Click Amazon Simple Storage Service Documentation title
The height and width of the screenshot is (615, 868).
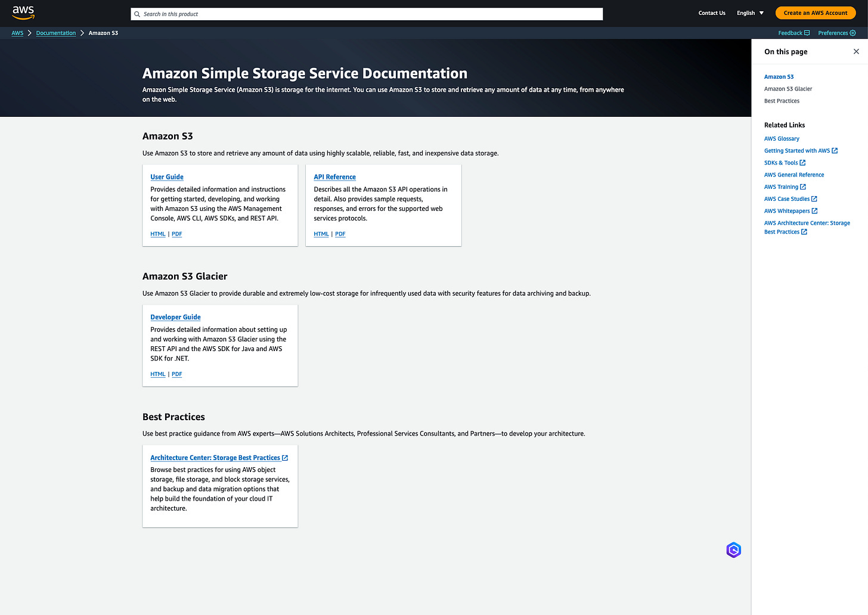tap(305, 73)
